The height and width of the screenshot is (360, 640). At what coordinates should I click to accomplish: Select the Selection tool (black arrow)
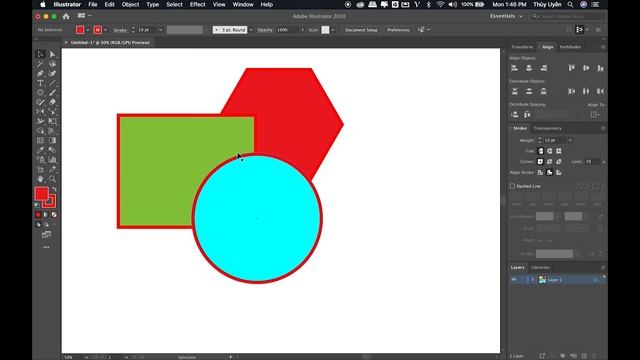[x=40, y=54]
